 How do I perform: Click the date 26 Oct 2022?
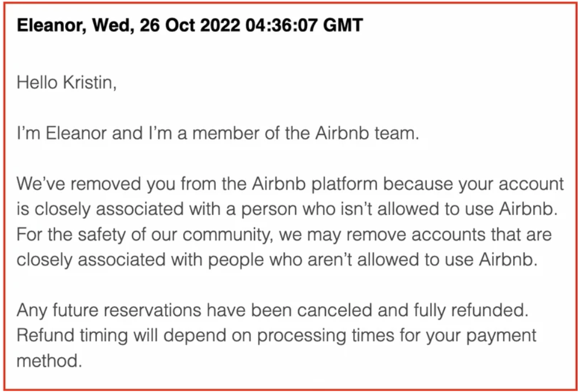pyautogui.click(x=190, y=26)
